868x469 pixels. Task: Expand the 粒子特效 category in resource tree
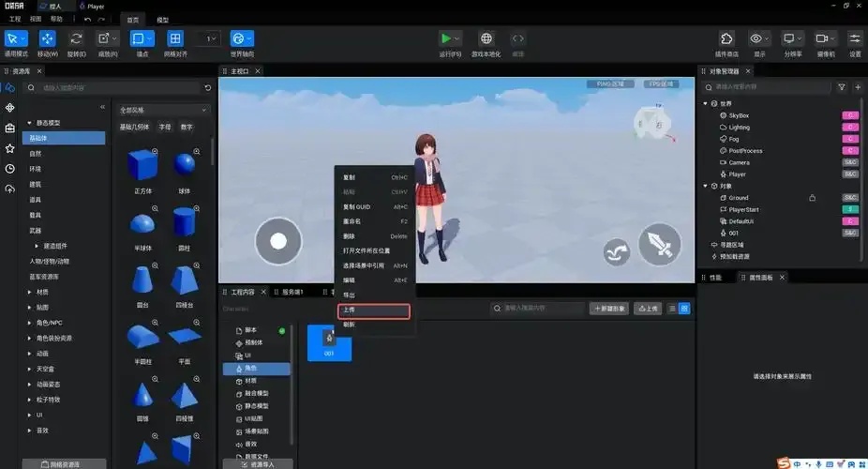pyautogui.click(x=29, y=400)
